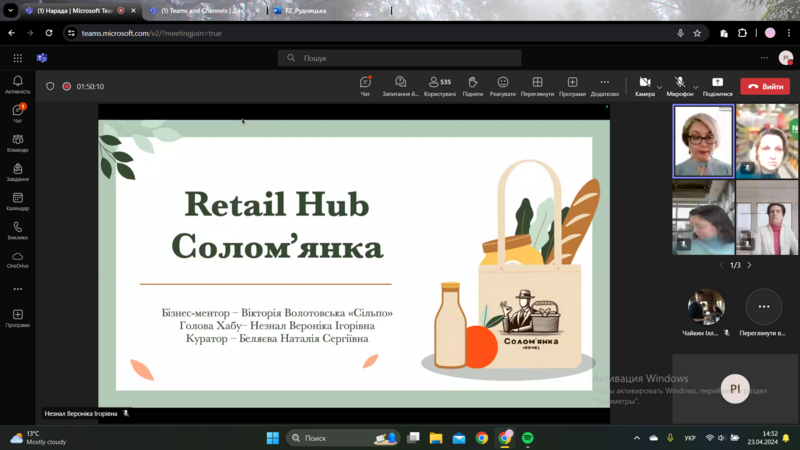Show more apps ellipsis in sidebar

17,289
